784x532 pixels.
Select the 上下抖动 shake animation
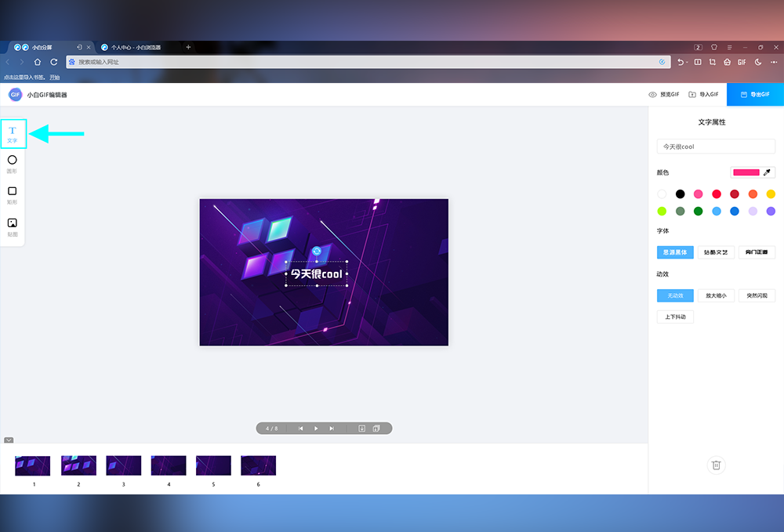tap(675, 317)
